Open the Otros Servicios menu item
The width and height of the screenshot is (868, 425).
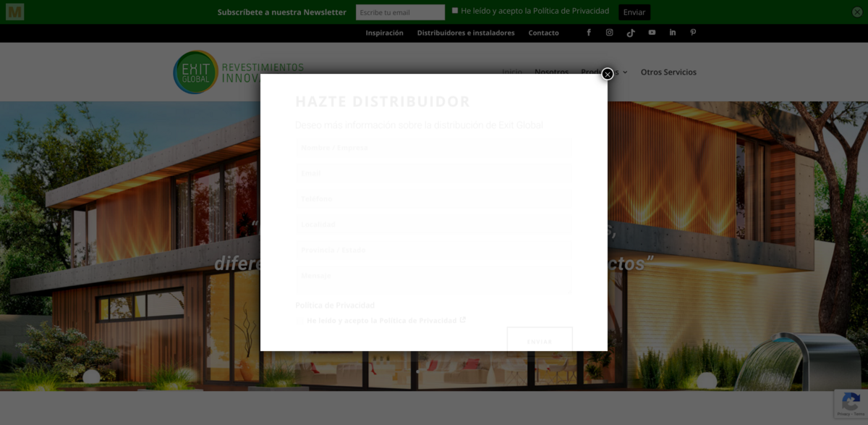tap(668, 72)
